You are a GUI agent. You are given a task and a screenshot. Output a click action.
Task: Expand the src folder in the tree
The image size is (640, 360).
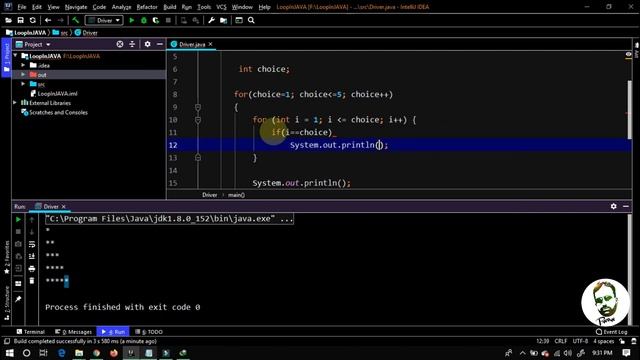pyautogui.click(x=23, y=84)
